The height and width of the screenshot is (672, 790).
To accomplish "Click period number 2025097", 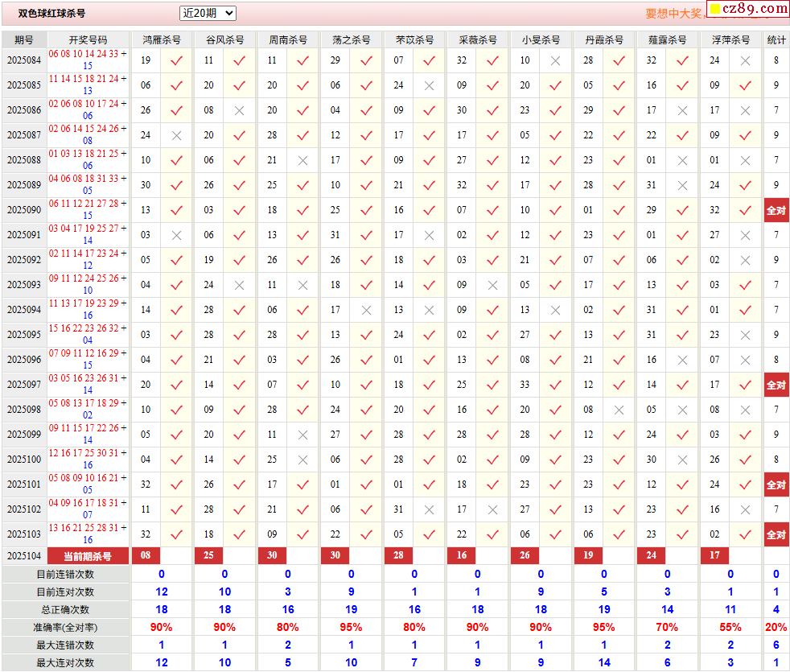I will (x=23, y=385).
